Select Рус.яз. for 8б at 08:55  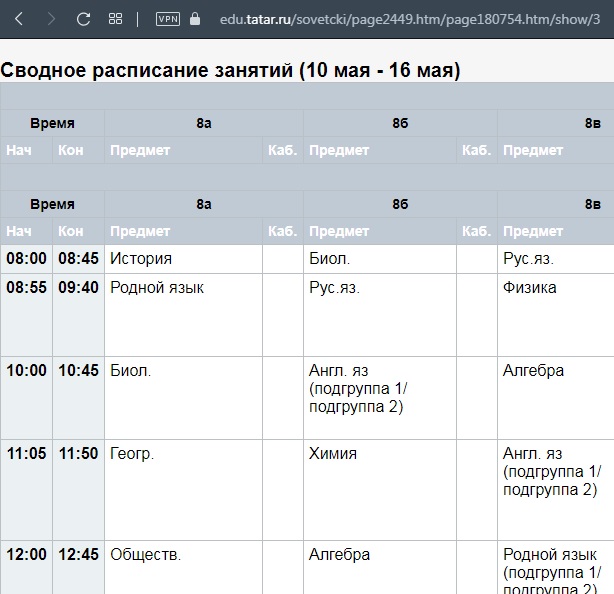[380, 315]
